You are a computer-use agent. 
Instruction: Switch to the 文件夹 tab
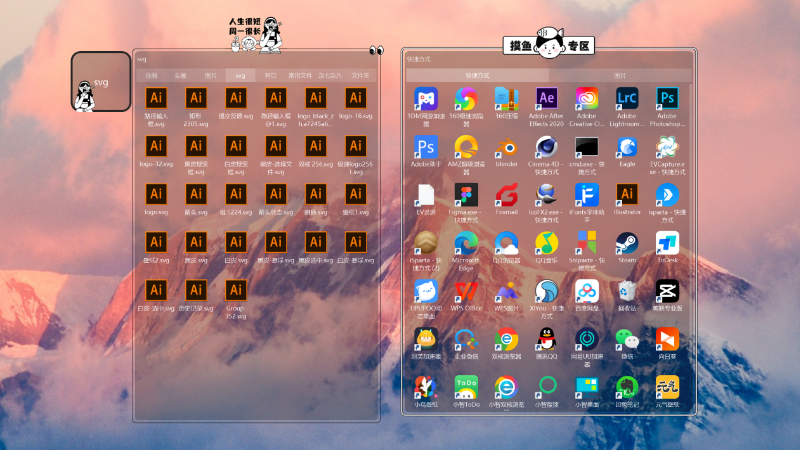[x=359, y=75]
